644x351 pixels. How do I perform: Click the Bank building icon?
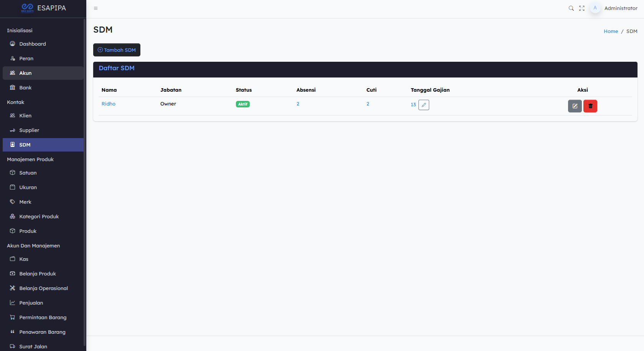(x=13, y=87)
